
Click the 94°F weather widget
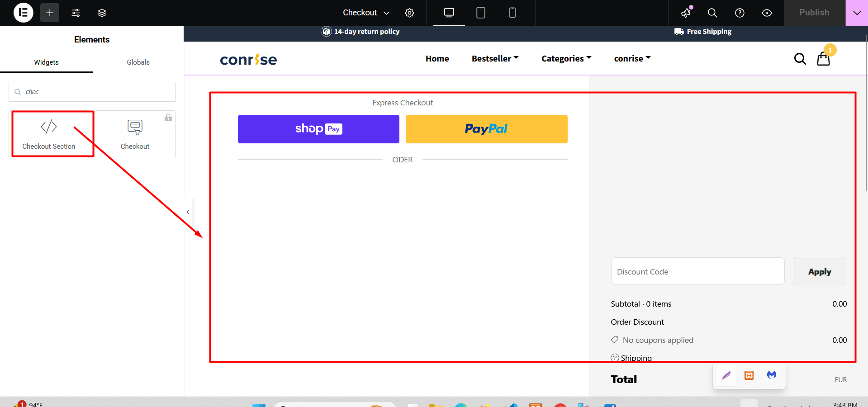pyautogui.click(x=28, y=404)
